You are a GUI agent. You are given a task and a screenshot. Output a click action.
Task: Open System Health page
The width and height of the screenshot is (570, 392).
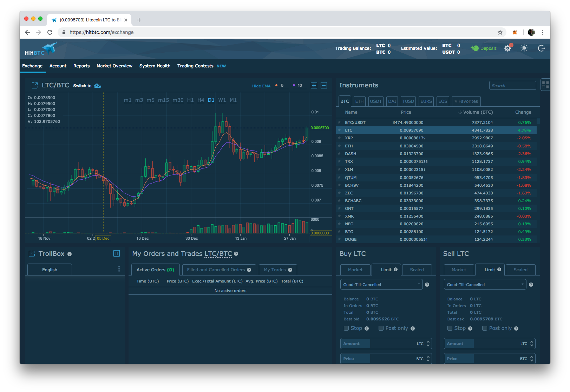[155, 66]
